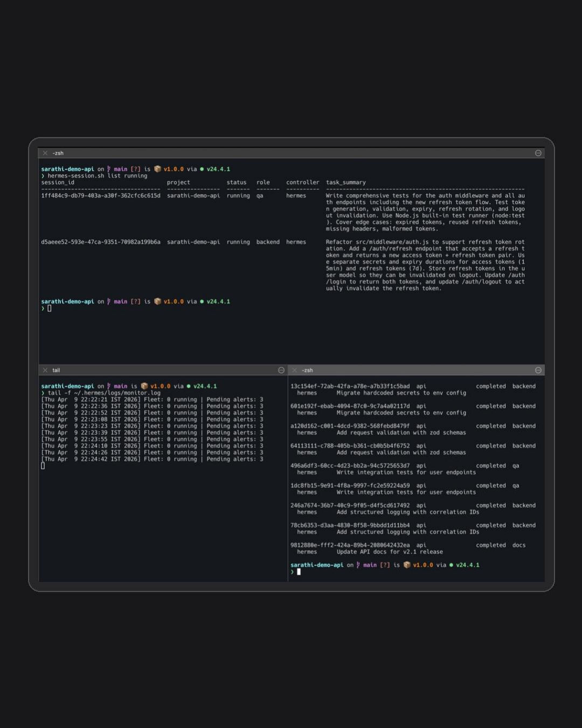582x728 pixels.
Task: Select session id starting d5aeee52
Action: (101, 242)
